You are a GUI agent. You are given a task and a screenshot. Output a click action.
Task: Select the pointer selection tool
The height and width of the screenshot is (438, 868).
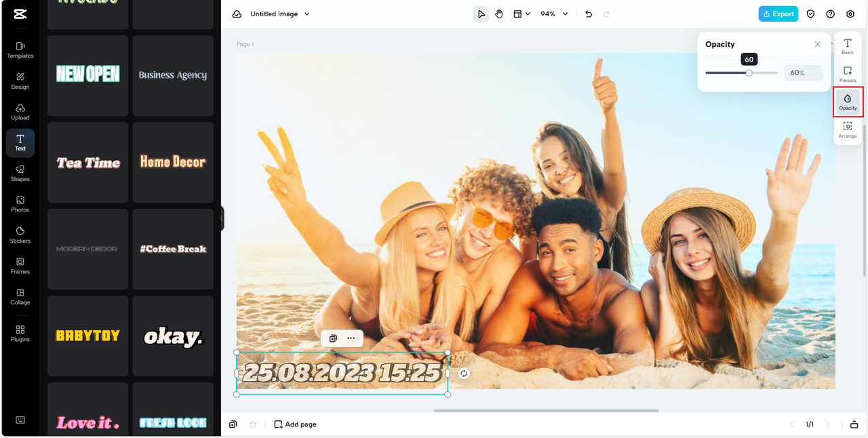(481, 14)
